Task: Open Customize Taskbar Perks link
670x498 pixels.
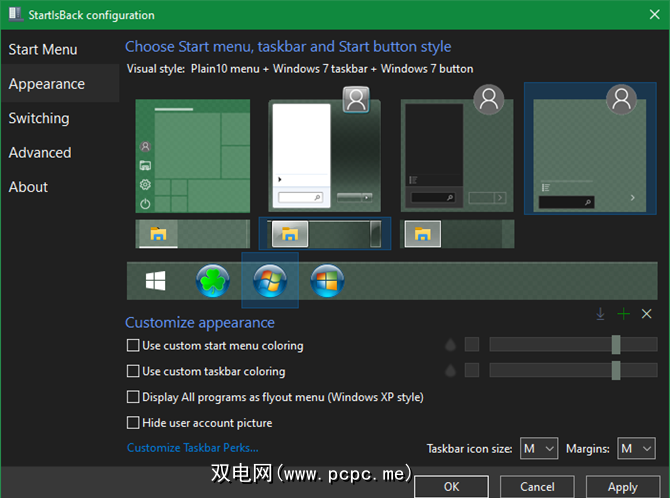Action: coord(192,448)
